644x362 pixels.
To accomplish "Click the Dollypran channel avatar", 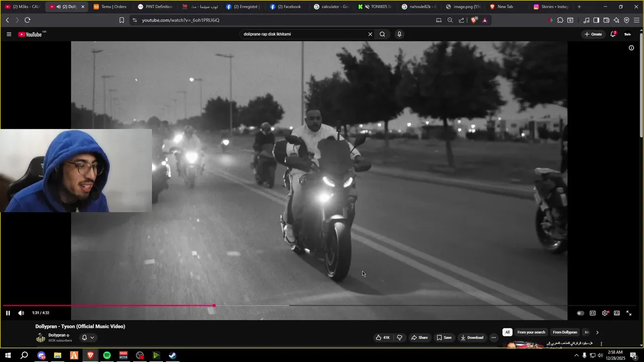I will [41, 337].
